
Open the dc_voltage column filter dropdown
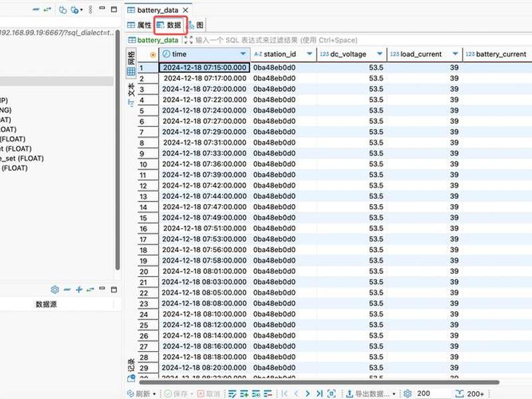(380, 54)
